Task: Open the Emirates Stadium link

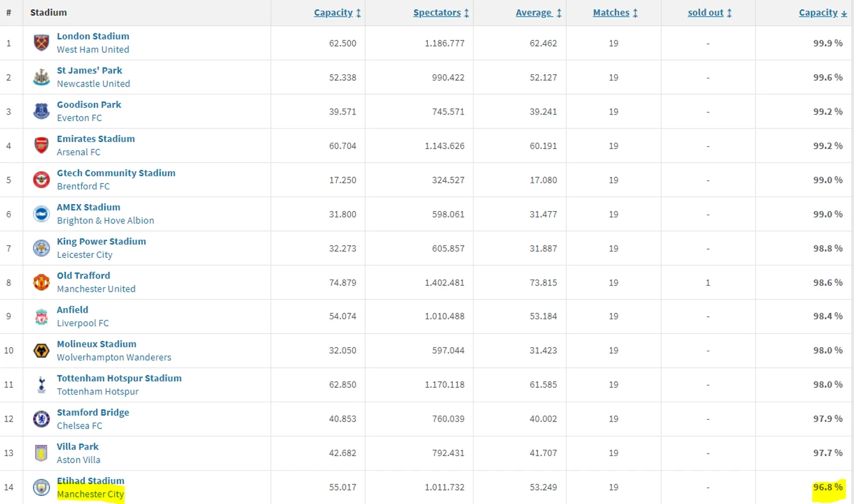Action: [96, 139]
